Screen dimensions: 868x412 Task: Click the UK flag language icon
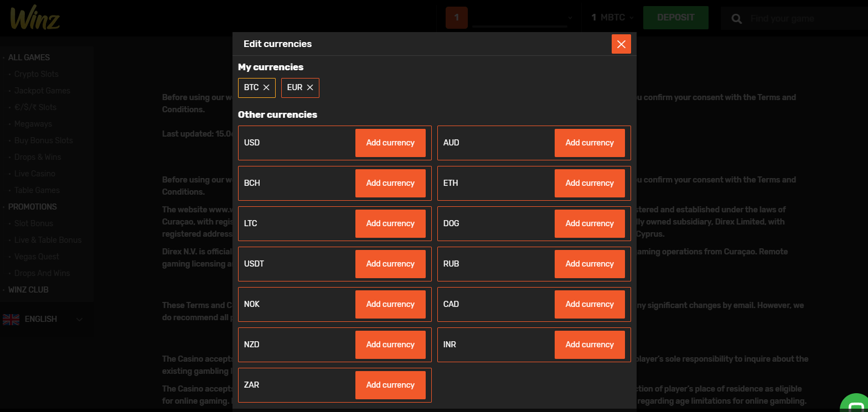pos(11,319)
